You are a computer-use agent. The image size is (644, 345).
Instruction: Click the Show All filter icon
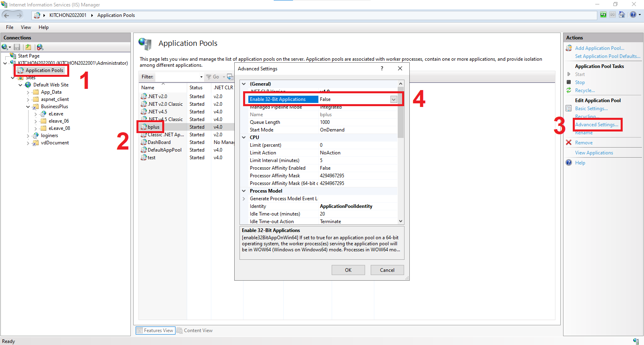[230, 77]
